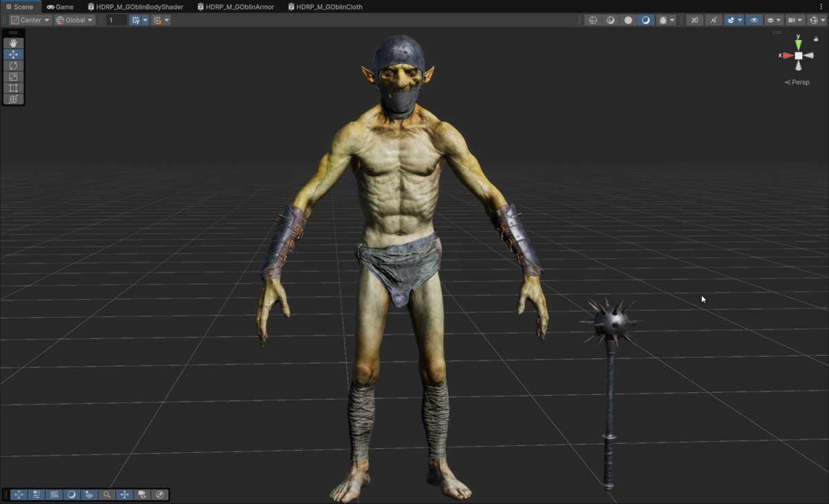Switch draw mode to Shaded
This screenshot has height=504, width=829.
(646, 20)
